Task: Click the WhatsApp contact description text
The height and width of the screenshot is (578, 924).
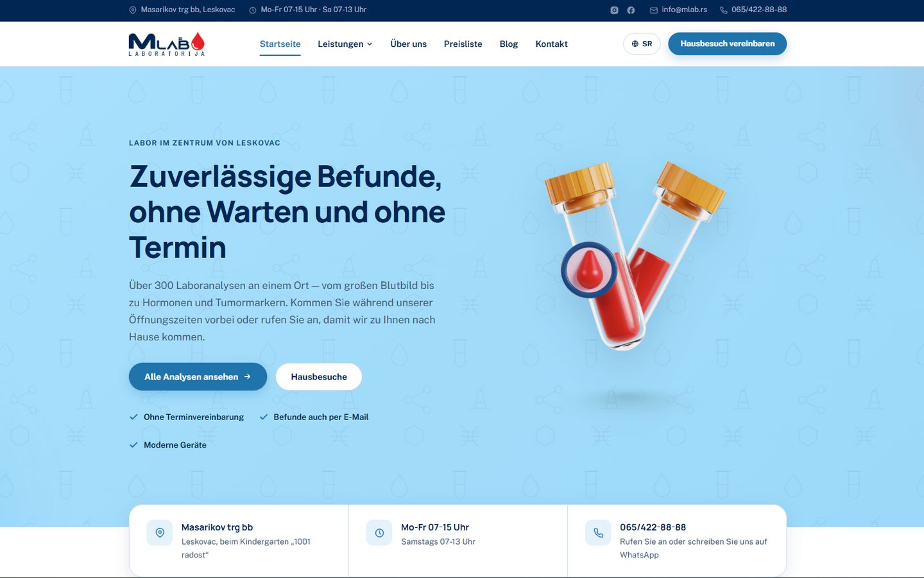Action: click(694, 548)
